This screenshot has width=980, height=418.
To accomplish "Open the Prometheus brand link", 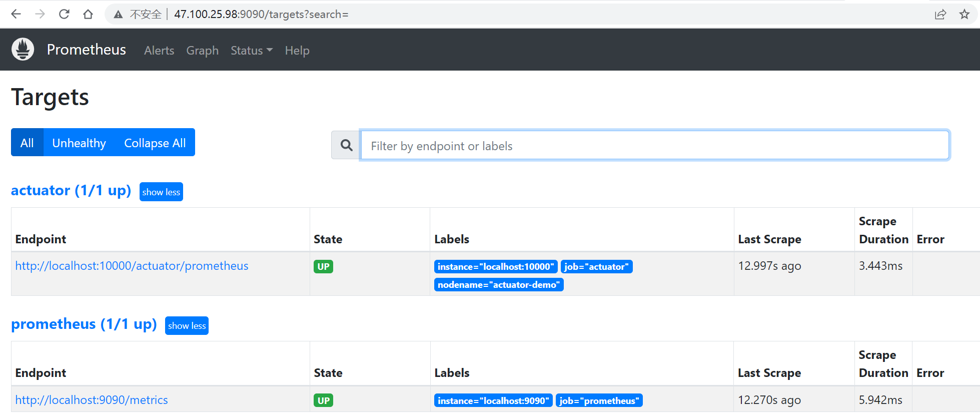I will tap(86, 50).
